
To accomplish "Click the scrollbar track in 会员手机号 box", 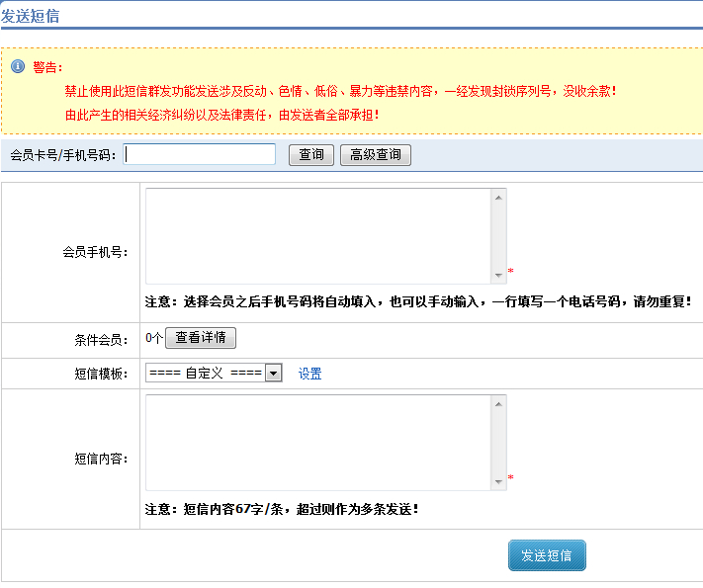I will tap(499, 237).
